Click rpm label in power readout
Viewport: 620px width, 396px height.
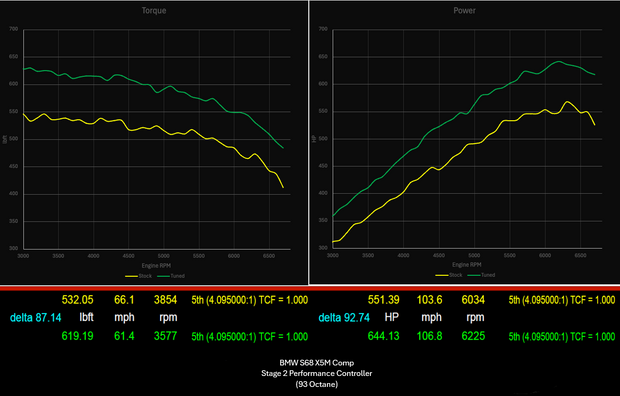tap(475, 318)
